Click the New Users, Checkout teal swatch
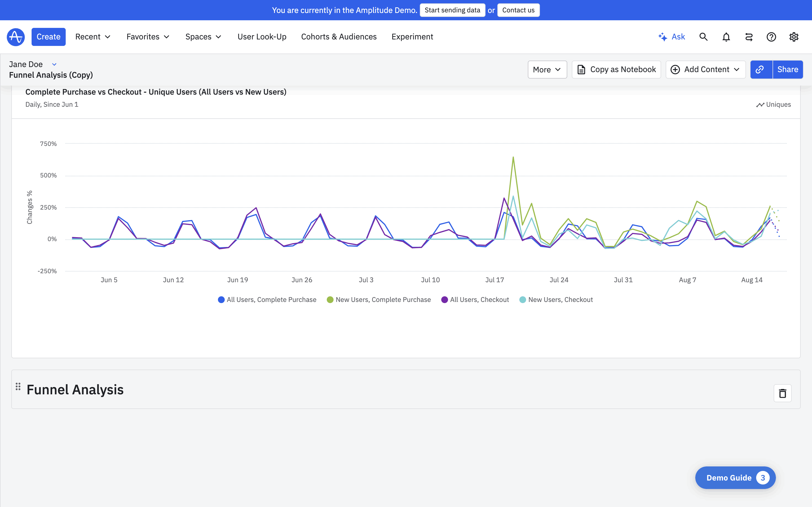The width and height of the screenshot is (812, 507). [522, 300]
